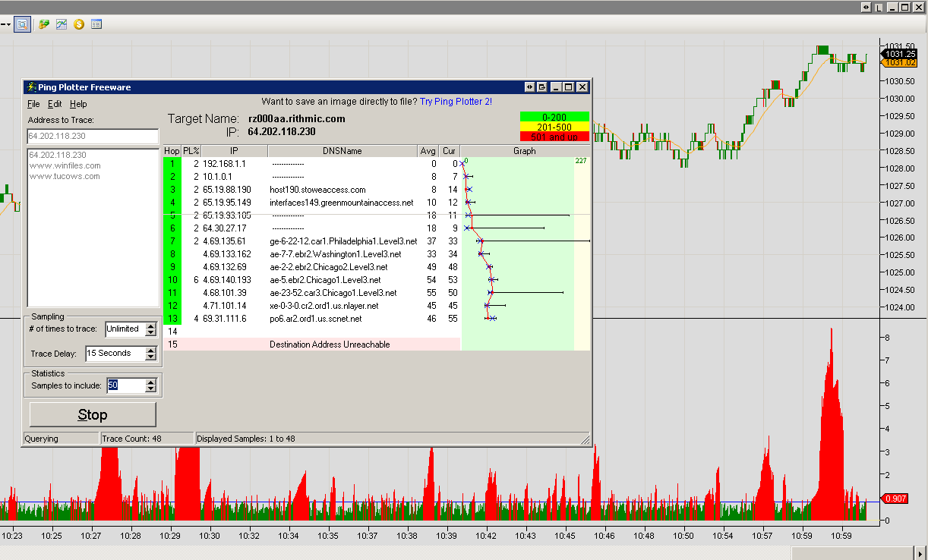
Task: Click the L button in chart window title bar
Action: tap(879, 7)
